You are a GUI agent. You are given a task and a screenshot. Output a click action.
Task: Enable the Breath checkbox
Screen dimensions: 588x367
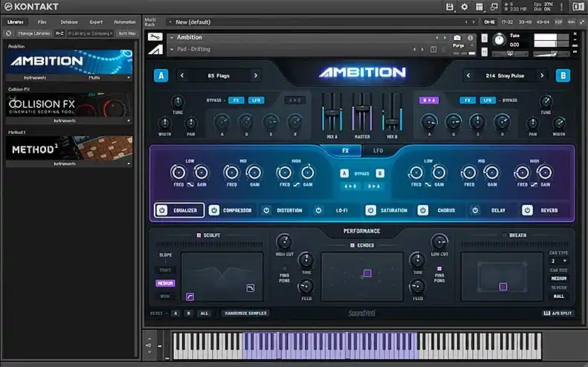point(505,235)
